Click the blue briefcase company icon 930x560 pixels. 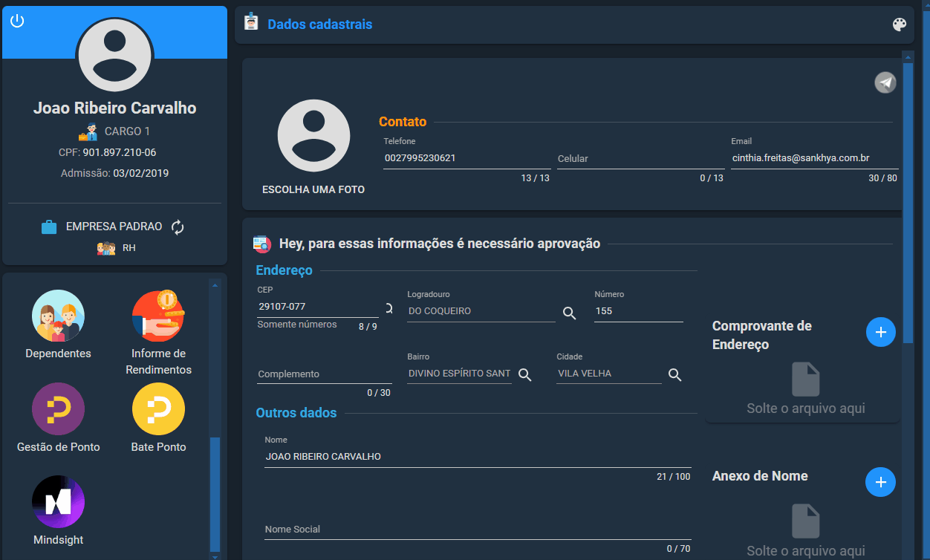pyautogui.click(x=49, y=227)
